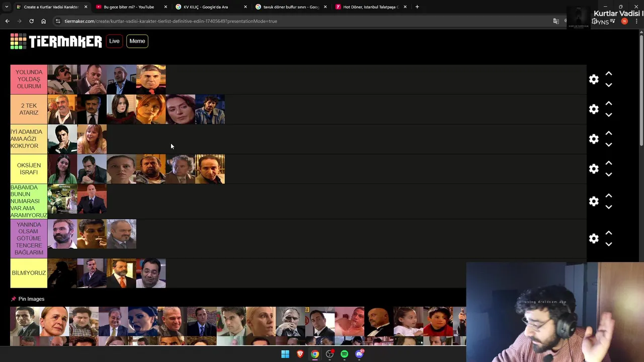Select bald man image in BABAMDA row
The image size is (644, 362).
click(x=92, y=199)
